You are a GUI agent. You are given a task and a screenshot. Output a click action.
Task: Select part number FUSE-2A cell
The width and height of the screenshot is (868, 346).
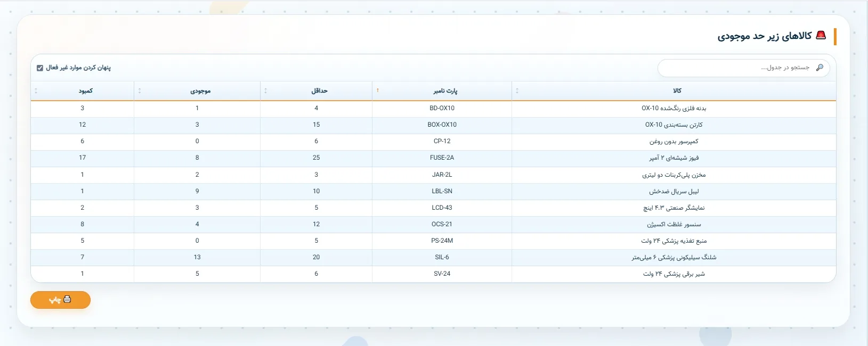point(442,158)
